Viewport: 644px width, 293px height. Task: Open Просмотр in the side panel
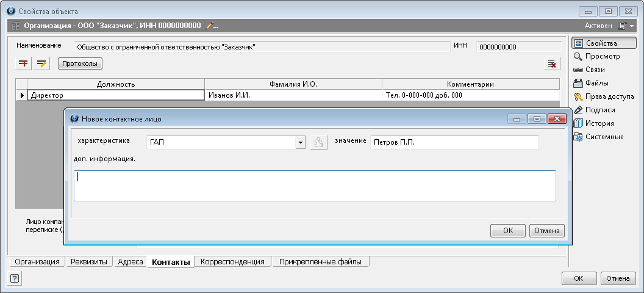[602, 57]
